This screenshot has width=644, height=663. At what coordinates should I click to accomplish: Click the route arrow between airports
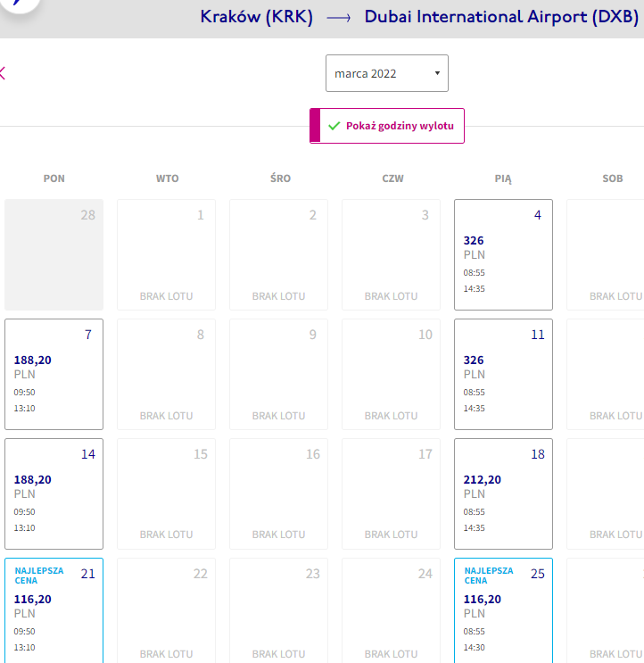[x=339, y=18]
